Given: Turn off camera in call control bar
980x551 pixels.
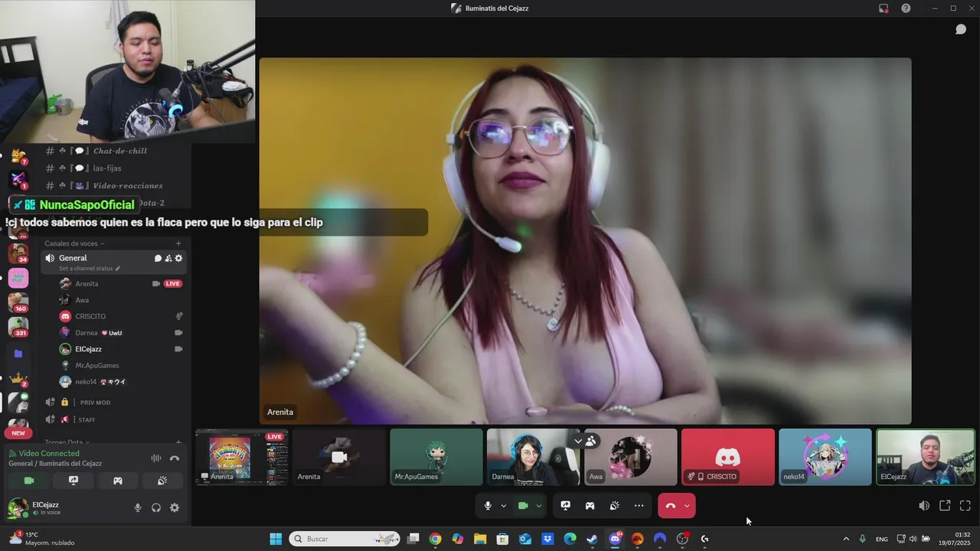Looking at the screenshot, I should (524, 506).
